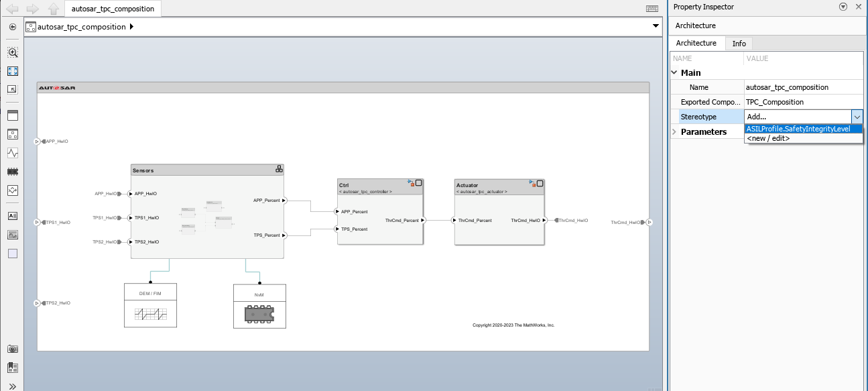Click the palette icon below the camera
The width and height of the screenshot is (868, 391).
[x=12, y=368]
